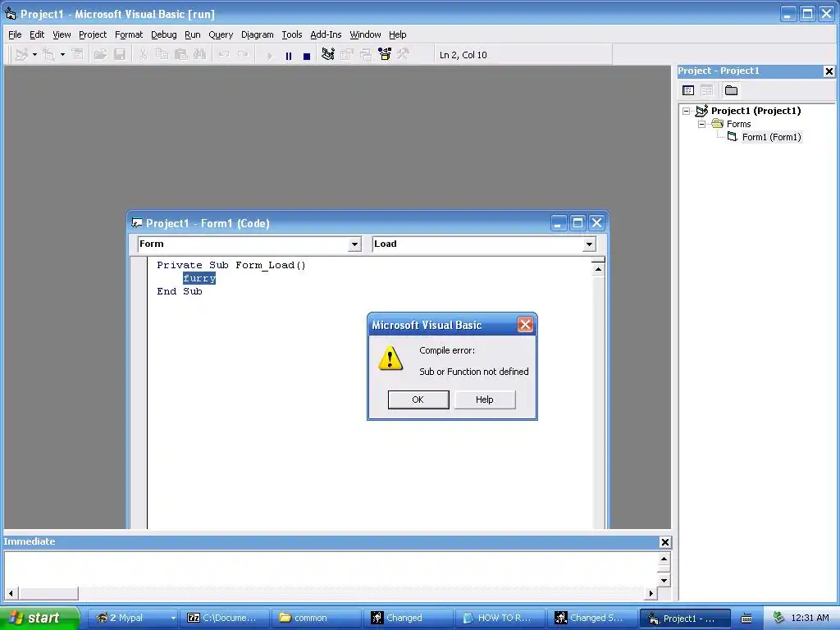The width and height of the screenshot is (840, 630).
Task: Click the Menu Editor toolbar icon
Action: (x=78, y=55)
